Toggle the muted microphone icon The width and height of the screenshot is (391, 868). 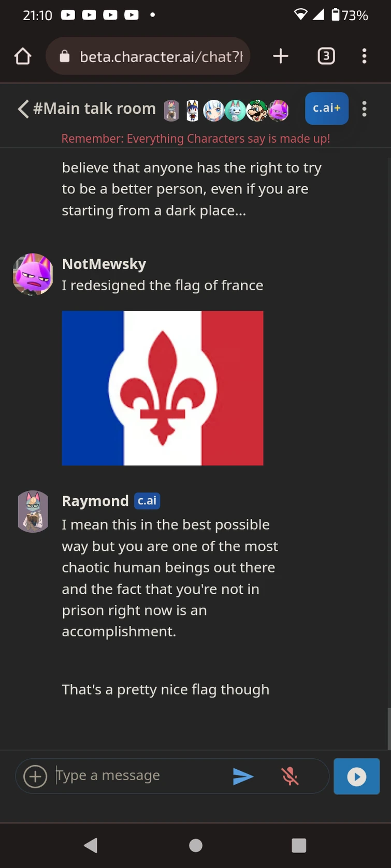[290, 776]
